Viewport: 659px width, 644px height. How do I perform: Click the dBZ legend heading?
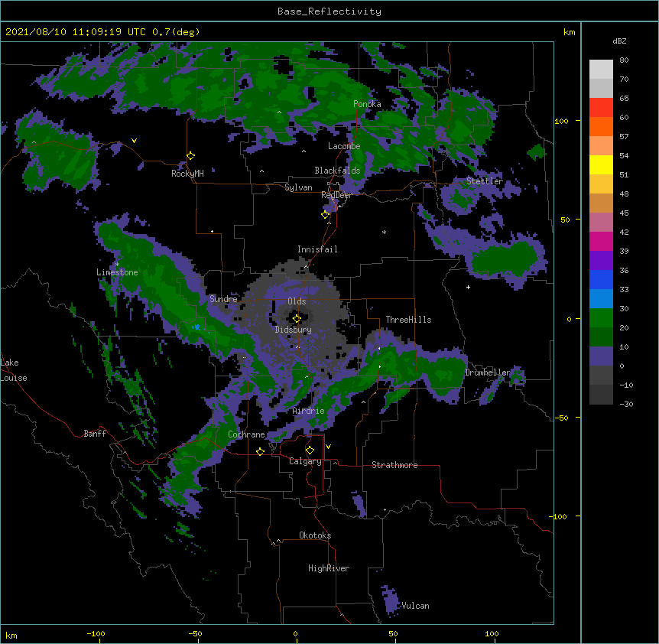[619, 41]
